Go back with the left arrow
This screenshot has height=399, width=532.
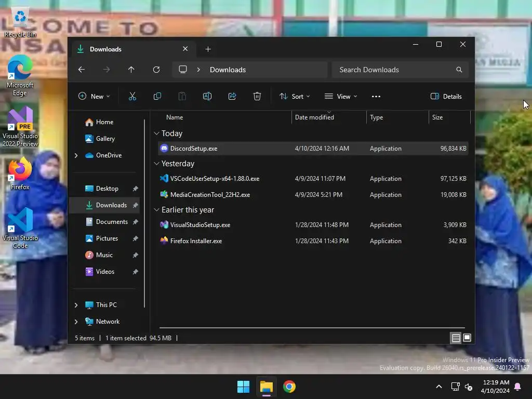[x=82, y=70]
